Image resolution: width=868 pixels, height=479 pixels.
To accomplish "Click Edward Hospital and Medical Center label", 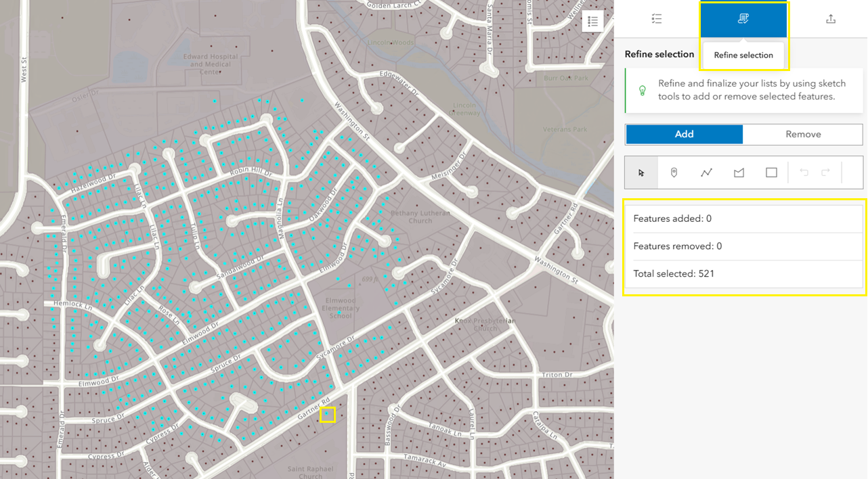I will click(211, 64).
